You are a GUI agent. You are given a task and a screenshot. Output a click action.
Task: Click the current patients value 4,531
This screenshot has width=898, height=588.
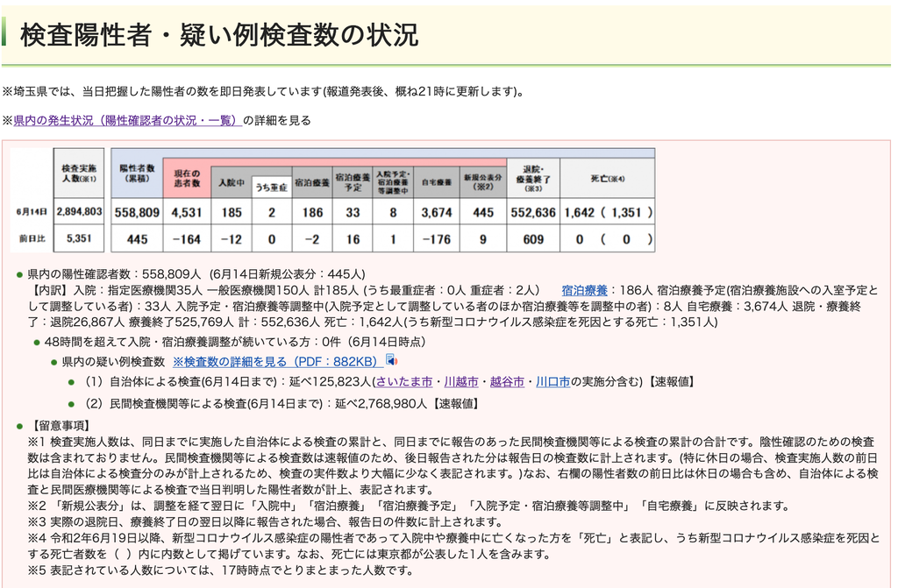187,212
